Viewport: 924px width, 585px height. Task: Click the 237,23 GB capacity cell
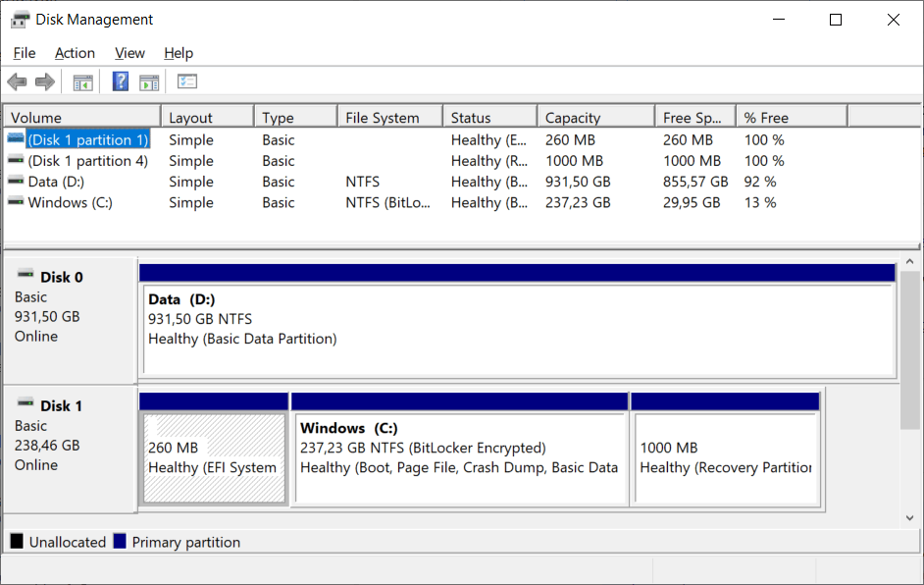tap(578, 203)
